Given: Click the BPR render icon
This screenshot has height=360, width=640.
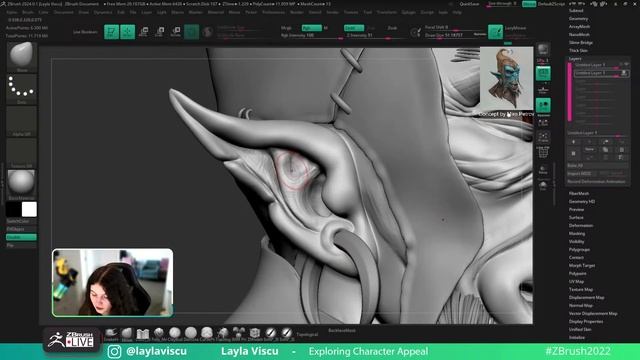Looking at the screenshot, I should (543, 50).
